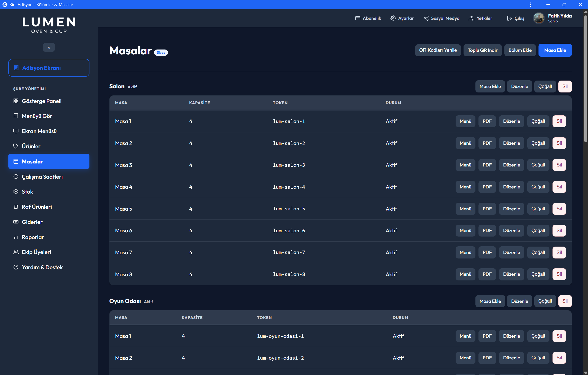Click the Çalışma Saatleri clock icon
Screen dimensions: 588x375
(16, 177)
